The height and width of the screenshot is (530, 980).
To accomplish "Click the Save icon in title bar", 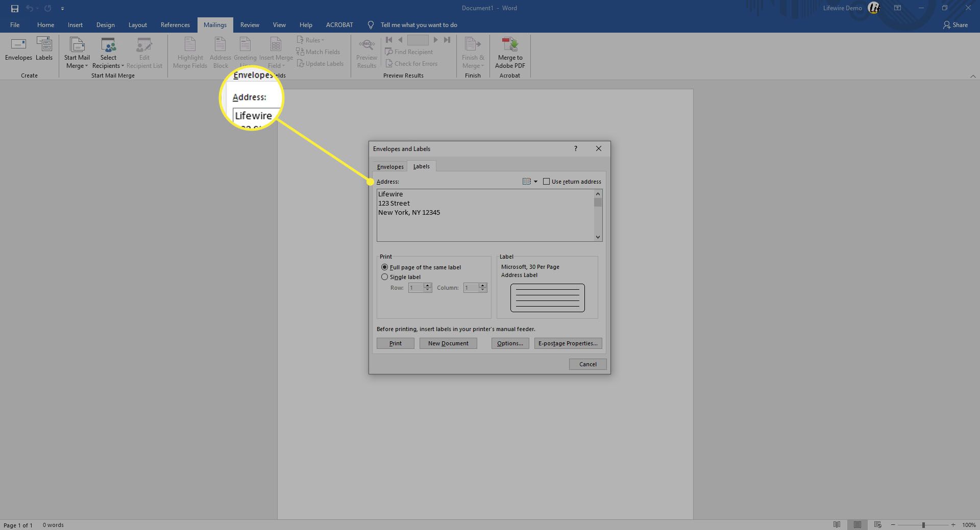I will click(15, 8).
